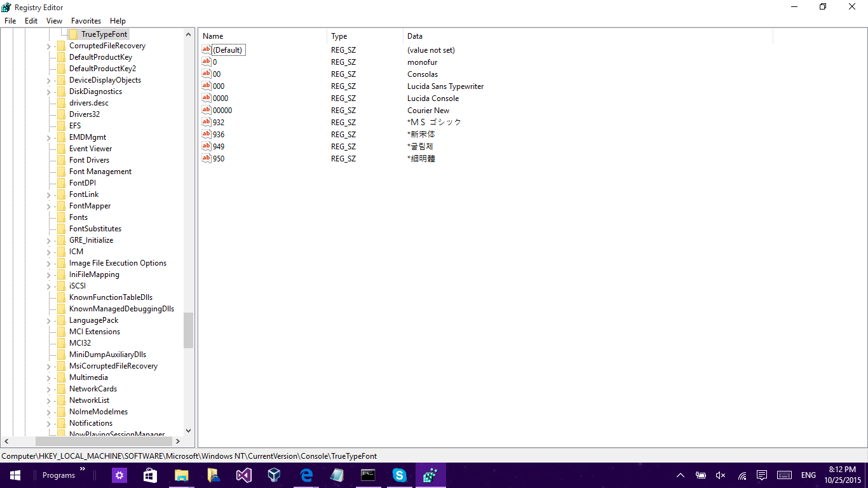The height and width of the screenshot is (488, 868).
Task: Select the KnownFunctionTableDlls key
Action: 111,297
